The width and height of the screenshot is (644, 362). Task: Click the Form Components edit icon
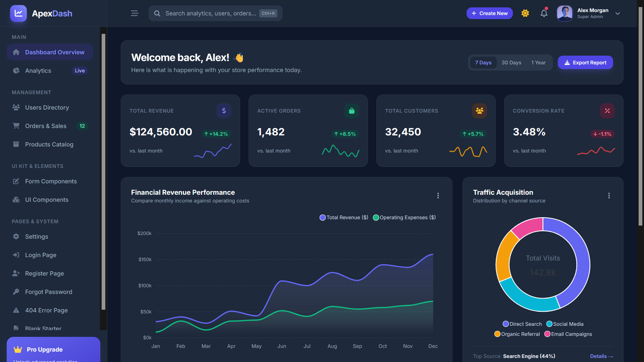click(x=16, y=181)
